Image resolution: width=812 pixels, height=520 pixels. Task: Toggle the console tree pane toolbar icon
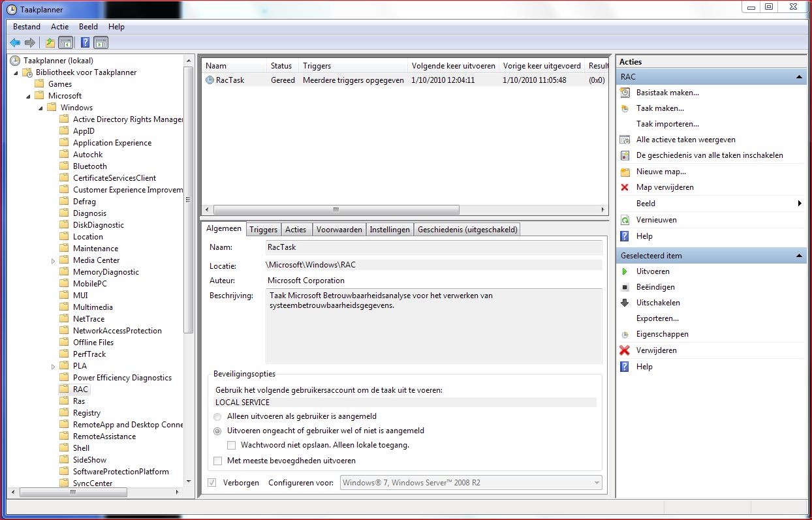click(x=65, y=43)
